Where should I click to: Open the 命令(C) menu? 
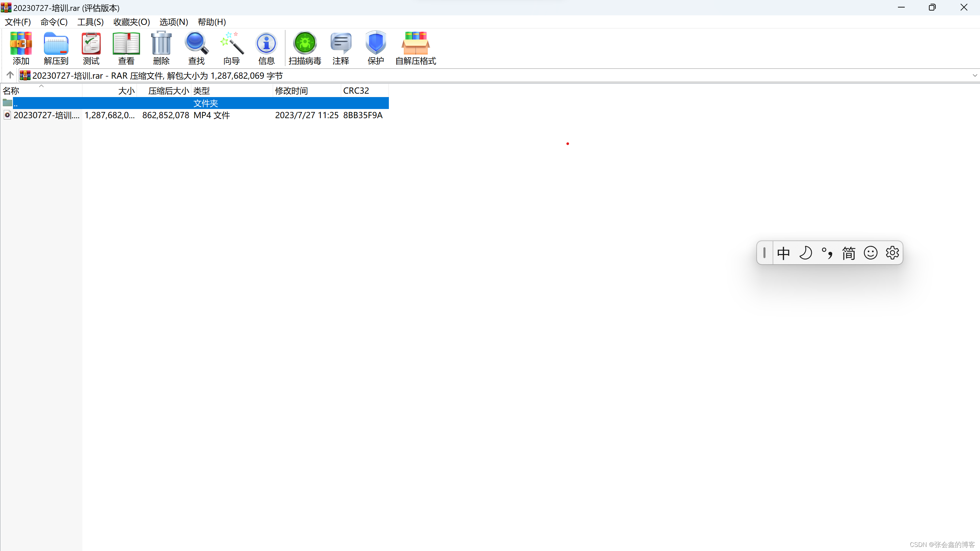coord(54,22)
